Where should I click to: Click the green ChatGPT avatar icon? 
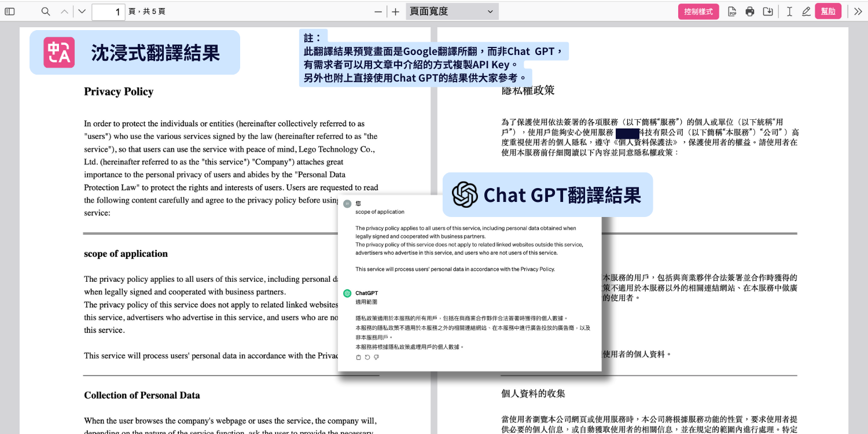point(347,293)
